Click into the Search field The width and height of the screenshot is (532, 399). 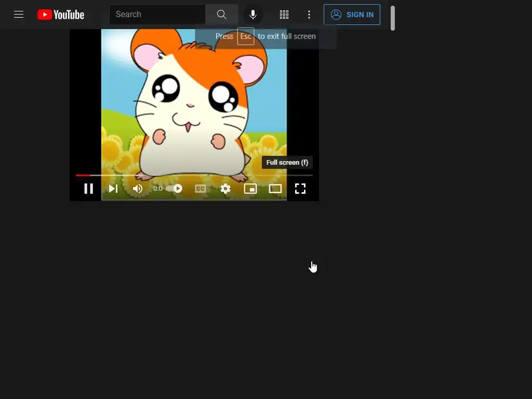point(157,14)
